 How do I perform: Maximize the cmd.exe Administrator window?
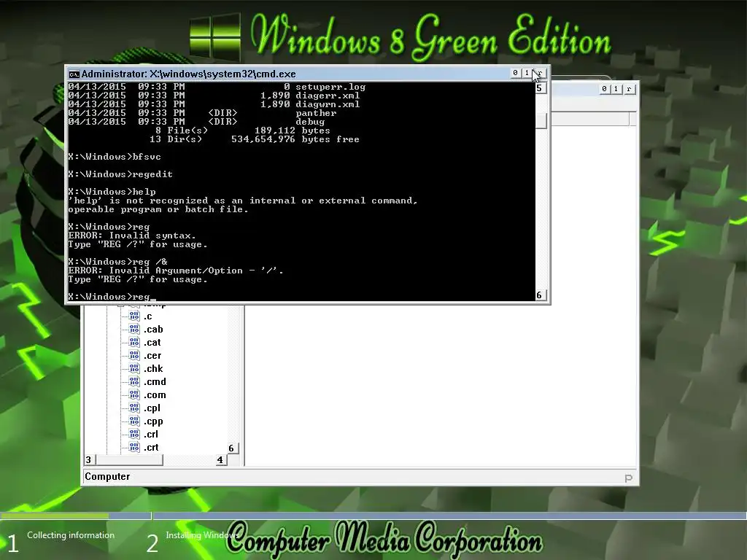click(527, 73)
